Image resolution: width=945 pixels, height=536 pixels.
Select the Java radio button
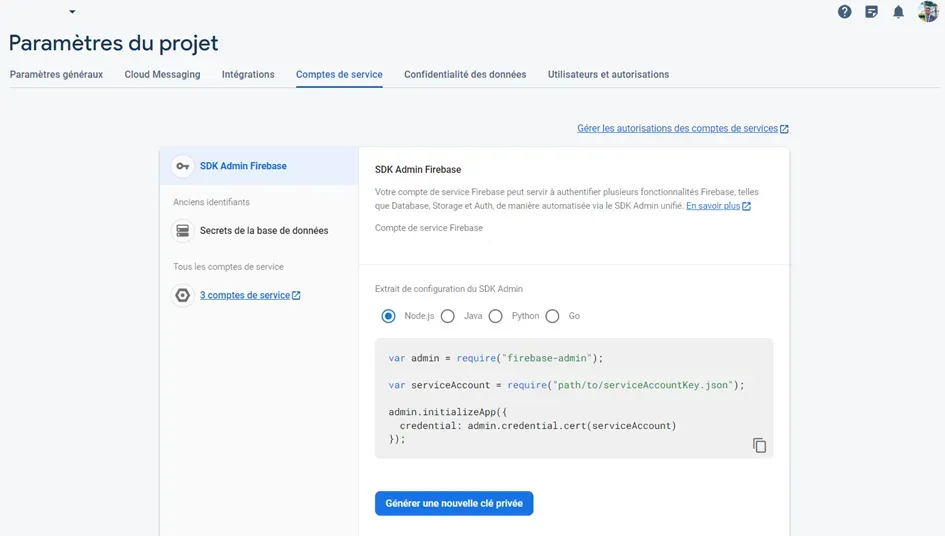[x=447, y=316]
